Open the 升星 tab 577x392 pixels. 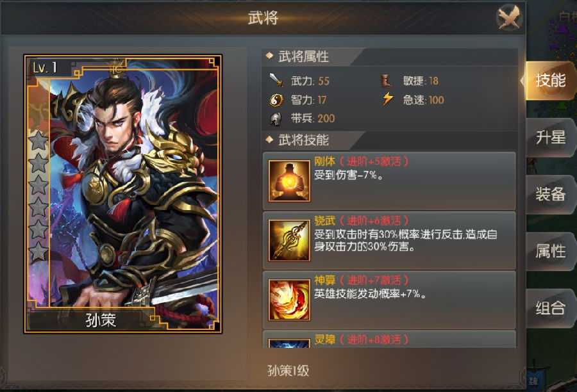[x=550, y=138]
